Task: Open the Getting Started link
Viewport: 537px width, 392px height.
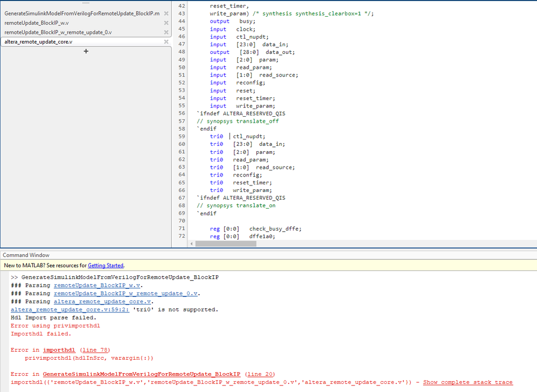Action: (105, 266)
